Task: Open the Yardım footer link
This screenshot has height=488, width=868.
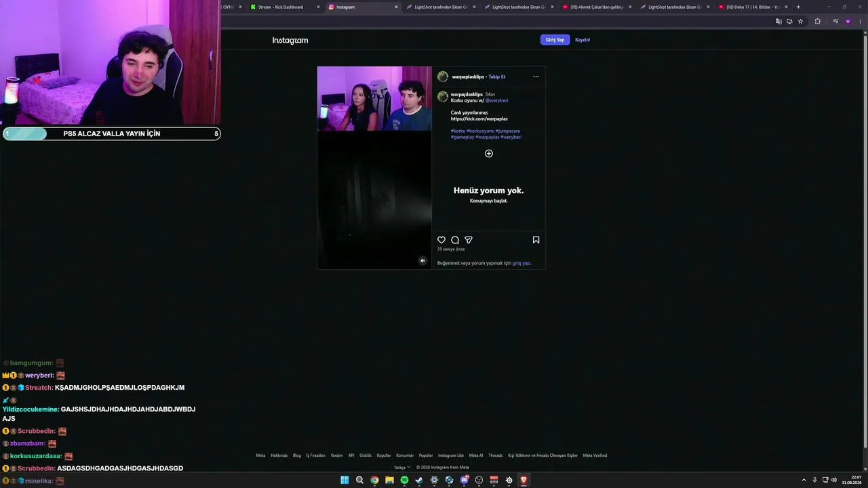Action: pos(337,455)
